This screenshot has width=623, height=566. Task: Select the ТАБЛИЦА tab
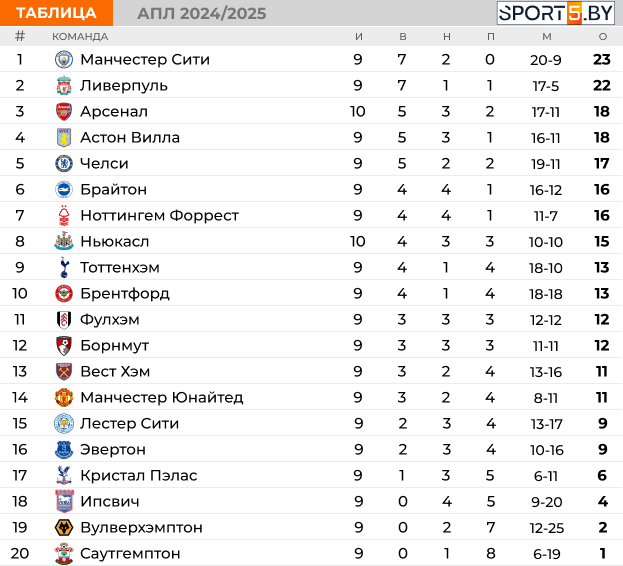click(x=57, y=13)
